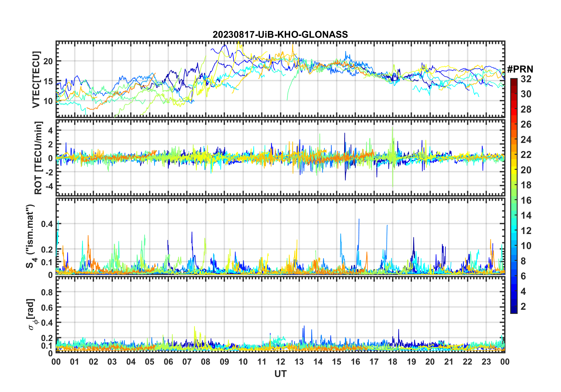Image resolution: width=561 pixels, height=392 pixels.
Task: Click x-axis tick label 12
Action: point(280,362)
